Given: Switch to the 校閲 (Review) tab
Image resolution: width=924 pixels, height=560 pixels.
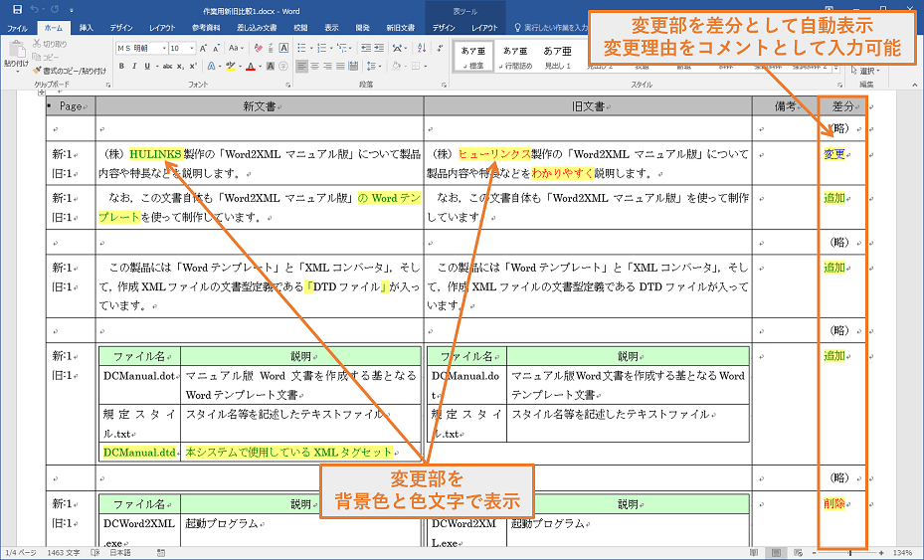Looking at the screenshot, I should pyautogui.click(x=300, y=28).
